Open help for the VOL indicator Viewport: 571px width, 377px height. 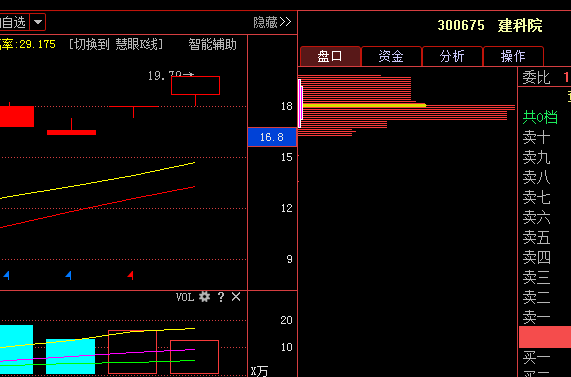click(221, 297)
